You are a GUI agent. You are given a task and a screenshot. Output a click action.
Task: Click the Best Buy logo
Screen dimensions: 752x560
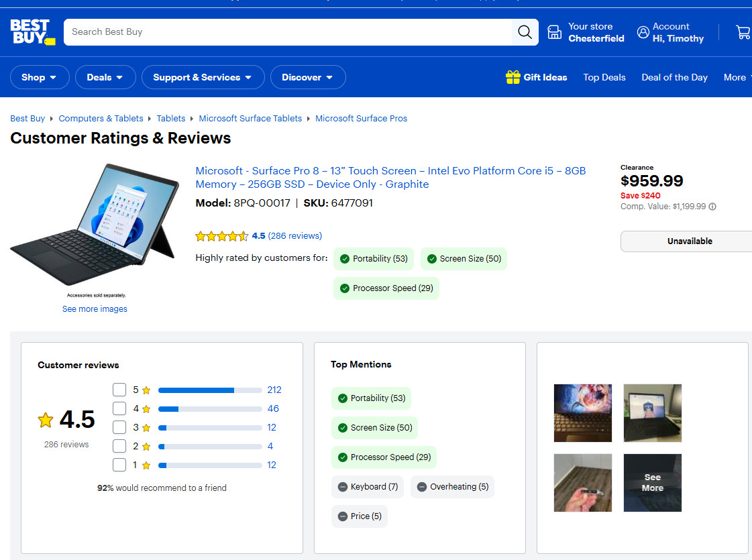click(x=33, y=32)
